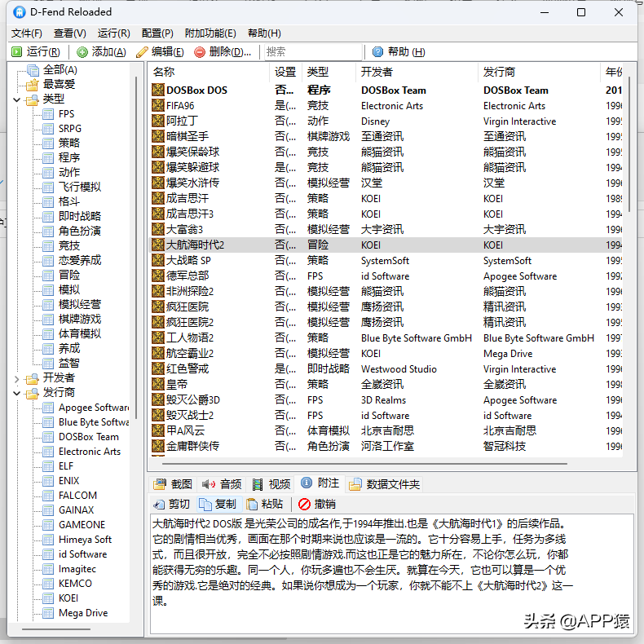Click the icon beside DOSBox DOS entry
644x644 pixels.
158,90
